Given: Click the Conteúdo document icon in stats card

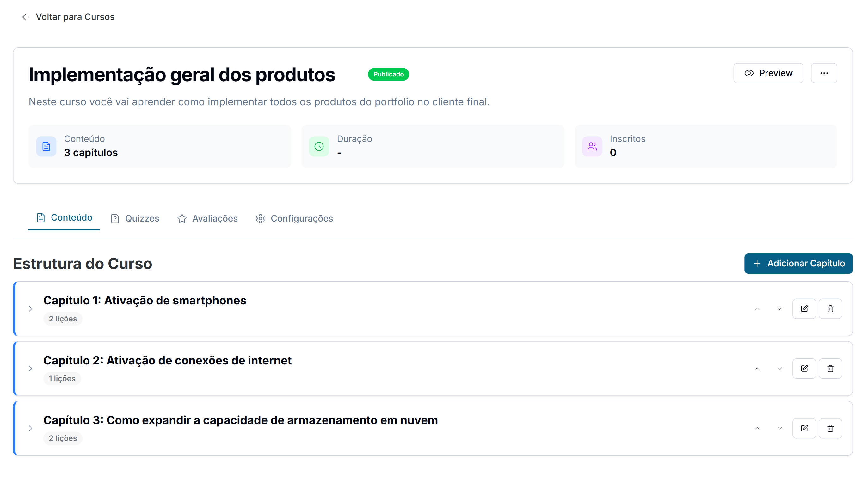Looking at the screenshot, I should click(46, 146).
